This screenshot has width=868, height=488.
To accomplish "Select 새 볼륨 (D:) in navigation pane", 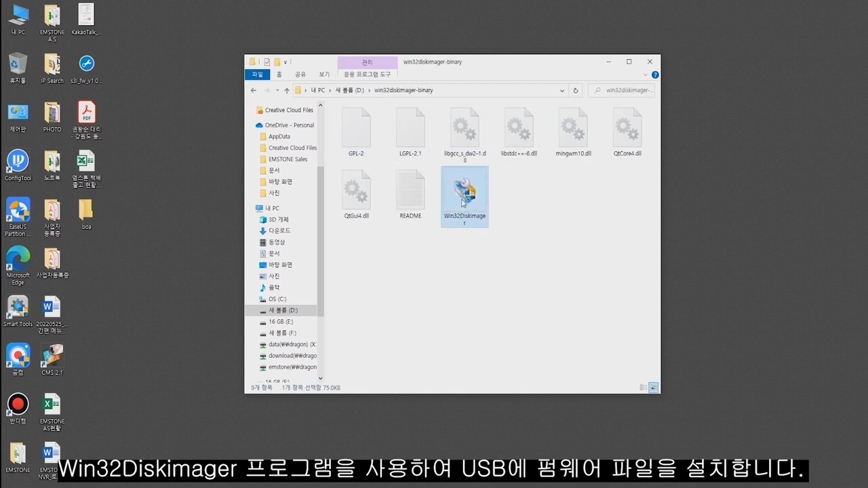I will coord(281,310).
